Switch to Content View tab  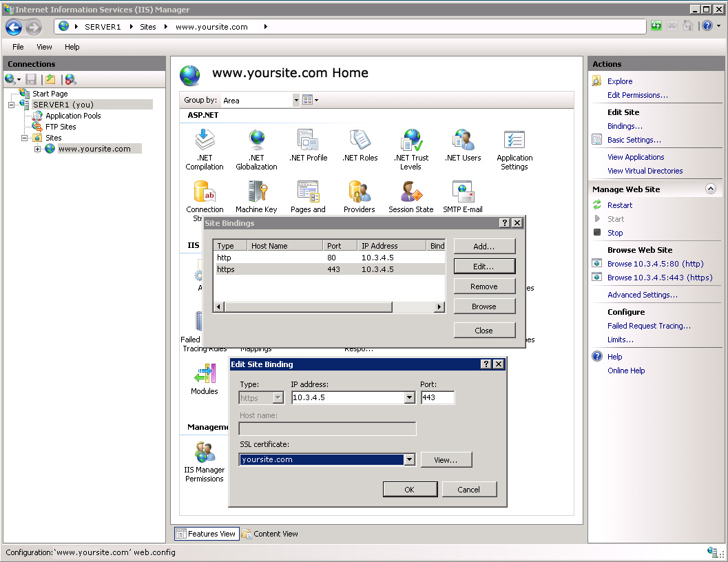coord(270,534)
